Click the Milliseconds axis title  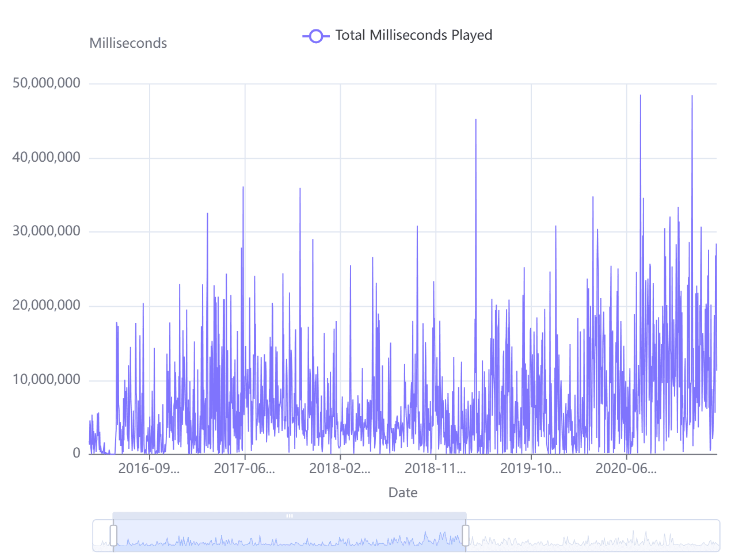click(128, 43)
